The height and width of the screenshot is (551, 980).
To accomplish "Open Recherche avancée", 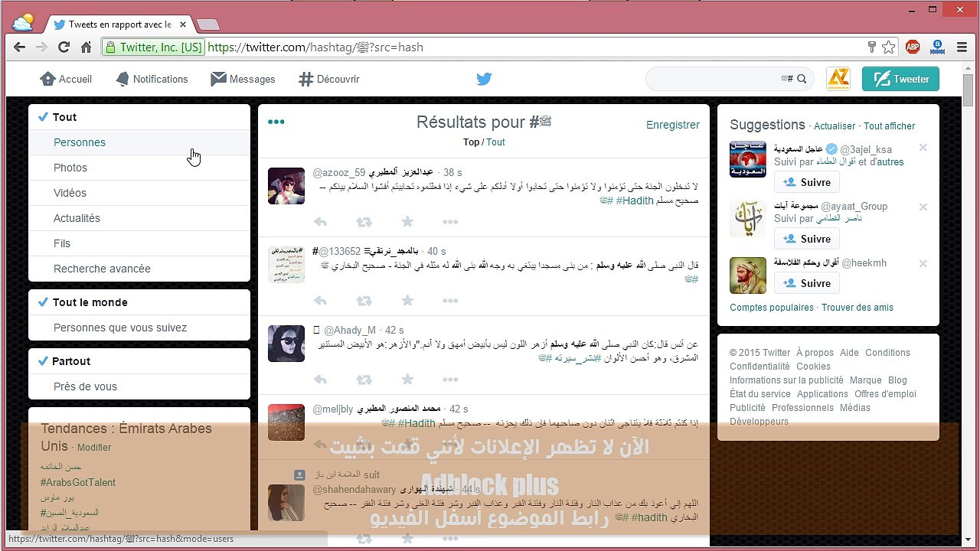I will (x=139, y=269).
